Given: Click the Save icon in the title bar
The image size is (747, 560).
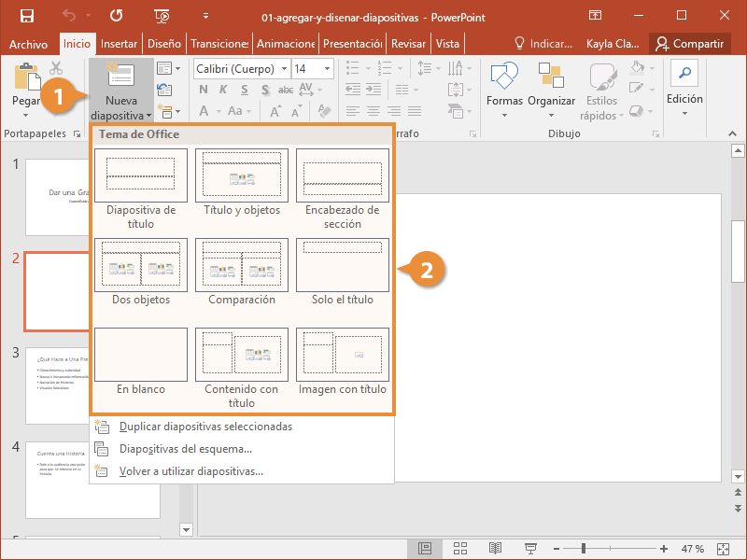Looking at the screenshot, I should [26, 15].
